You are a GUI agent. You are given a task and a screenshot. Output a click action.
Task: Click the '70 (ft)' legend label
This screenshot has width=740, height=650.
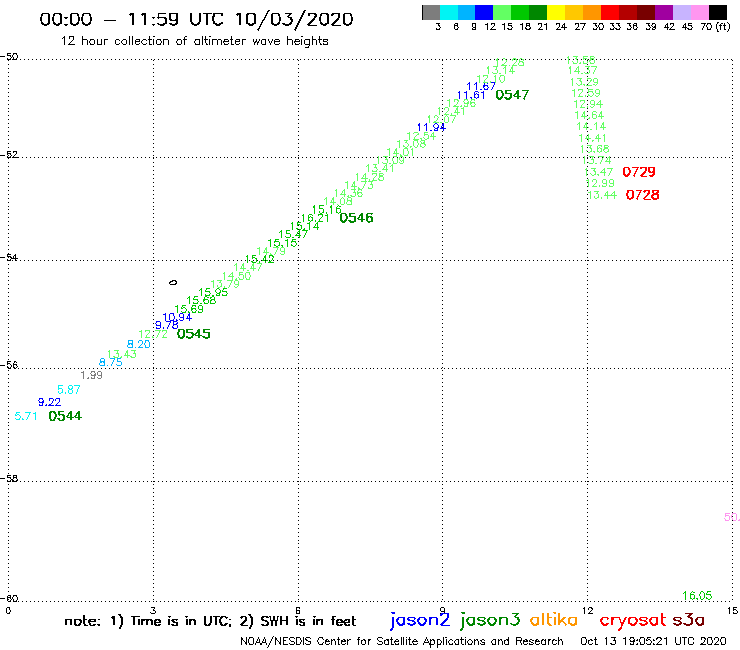715,26
